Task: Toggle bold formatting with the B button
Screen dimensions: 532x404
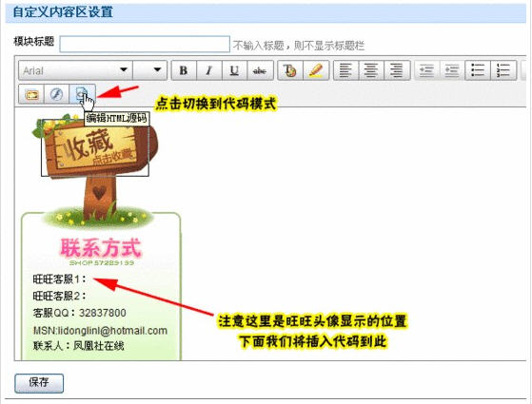Action: 184,70
